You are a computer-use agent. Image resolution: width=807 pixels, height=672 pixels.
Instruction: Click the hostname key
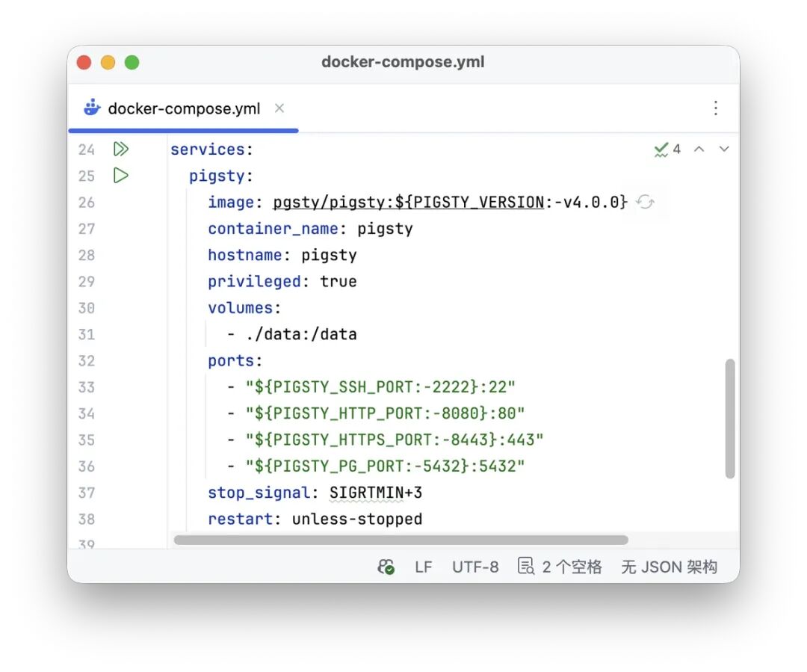(x=245, y=255)
